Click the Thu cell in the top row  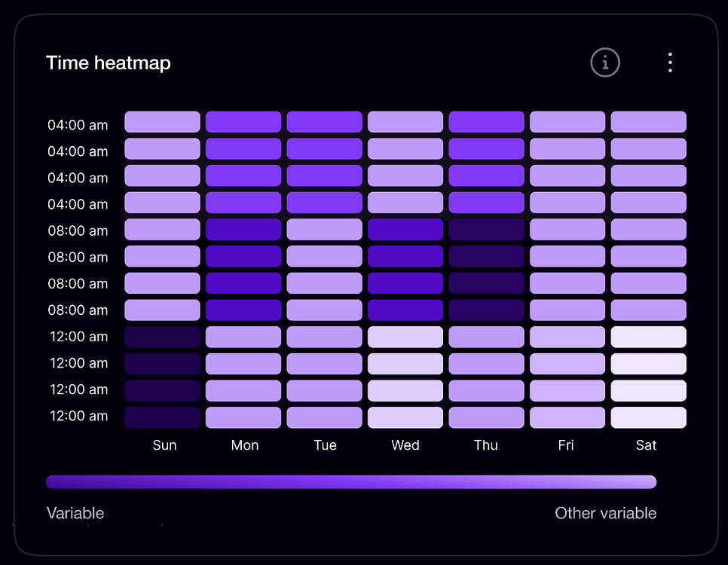pos(486,121)
